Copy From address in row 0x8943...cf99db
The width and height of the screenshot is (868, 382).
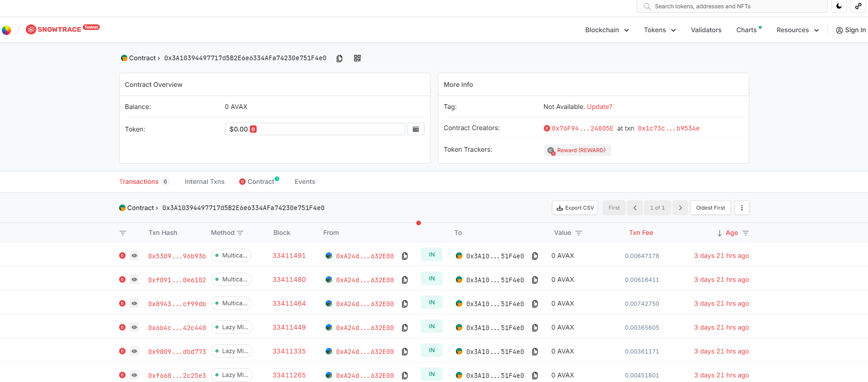click(x=405, y=304)
